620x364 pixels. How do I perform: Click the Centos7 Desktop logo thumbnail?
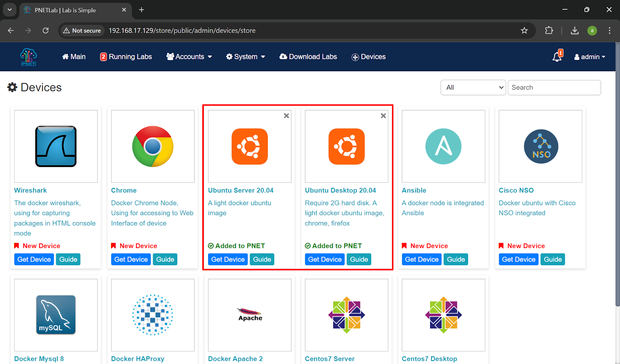pos(443,315)
